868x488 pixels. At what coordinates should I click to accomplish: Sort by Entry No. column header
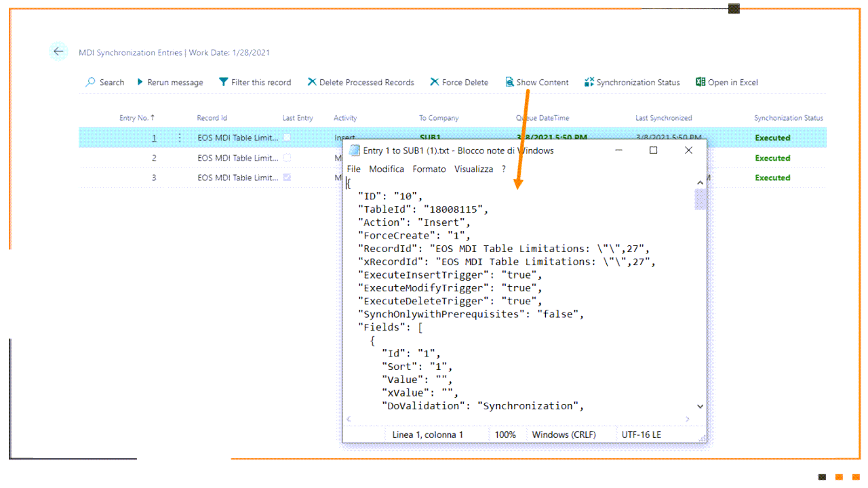click(137, 118)
